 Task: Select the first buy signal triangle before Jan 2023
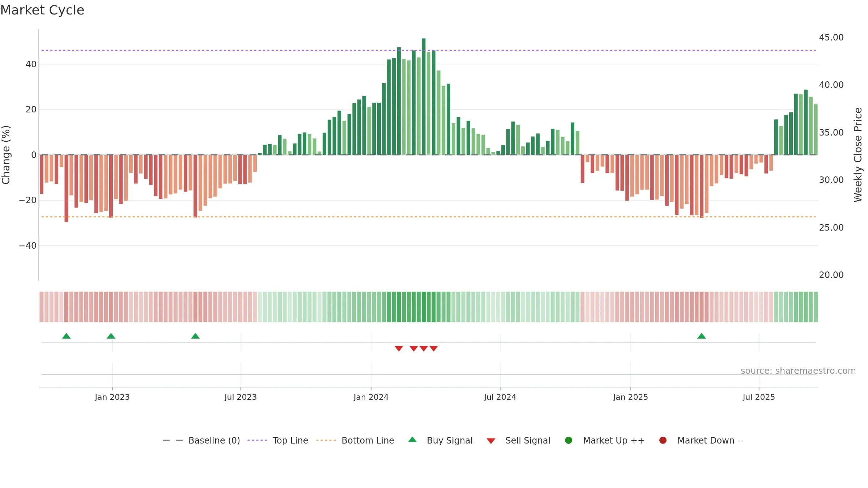click(66, 336)
